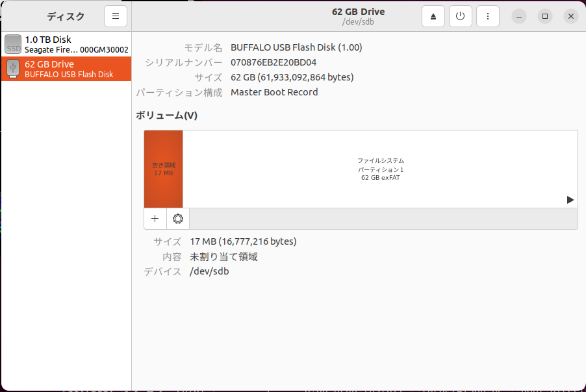This screenshot has width=586, height=392.
Task: Click the ディスク title in header
Action: coord(66,16)
